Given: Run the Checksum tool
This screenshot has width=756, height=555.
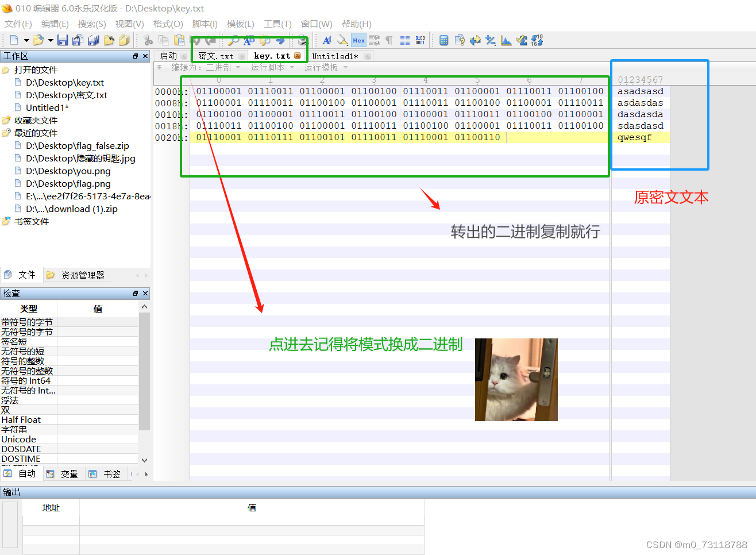Looking at the screenshot, I should coord(521,40).
